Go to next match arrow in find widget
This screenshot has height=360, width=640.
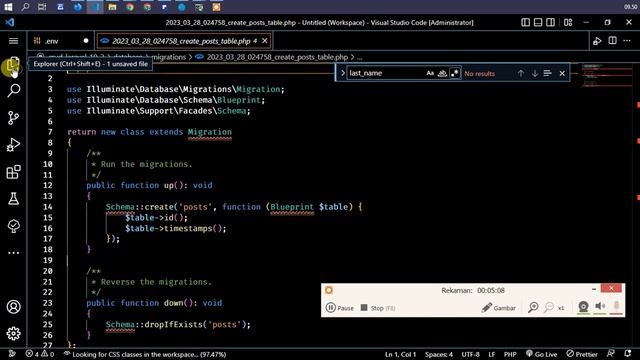[x=534, y=73]
